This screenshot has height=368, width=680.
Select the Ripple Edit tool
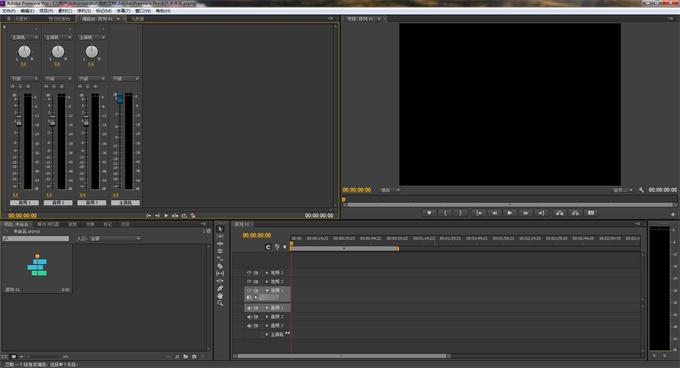click(220, 244)
